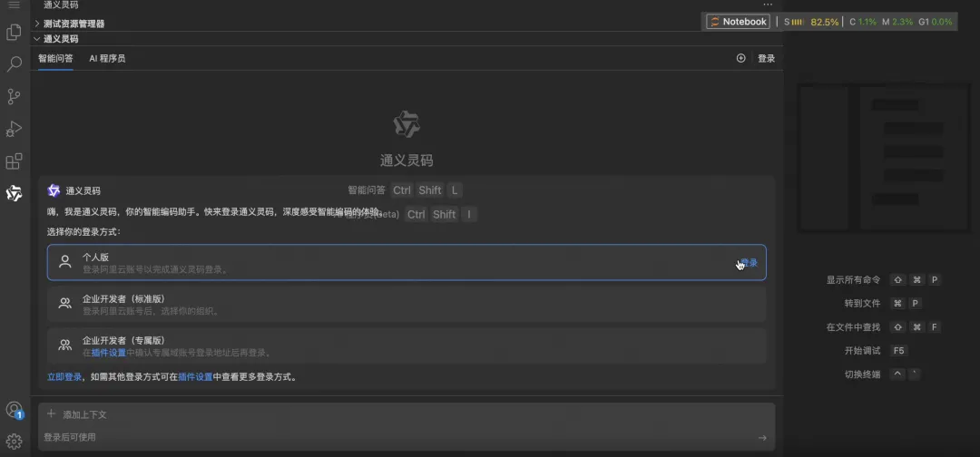
Task: Click the 开始调试 shortcut label
Action: pyautogui.click(x=862, y=351)
